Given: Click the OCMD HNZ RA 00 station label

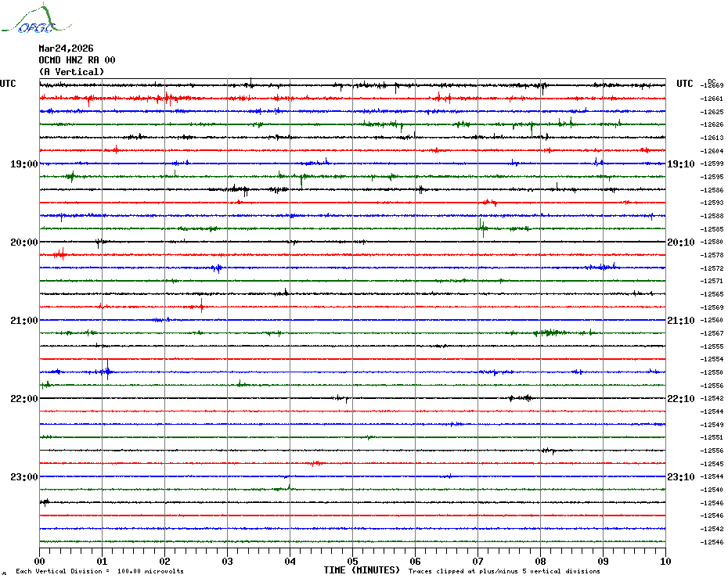Looking at the screenshot, I should [x=77, y=60].
